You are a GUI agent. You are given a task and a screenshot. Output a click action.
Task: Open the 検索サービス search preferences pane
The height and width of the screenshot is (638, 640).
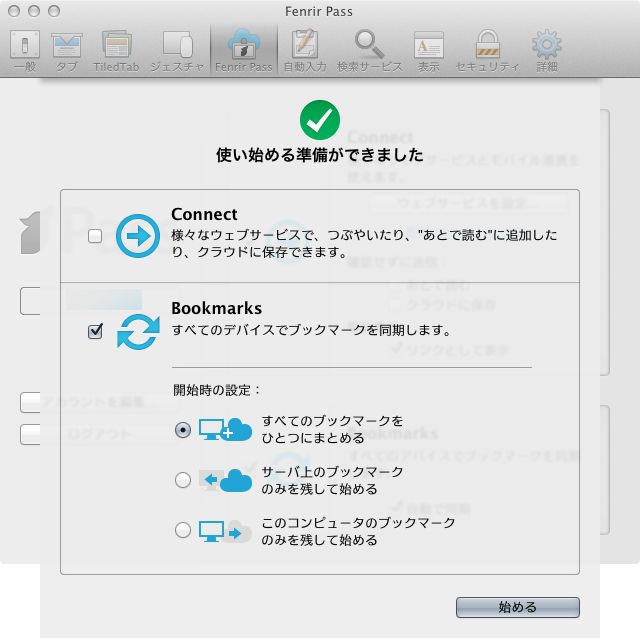[x=370, y=51]
